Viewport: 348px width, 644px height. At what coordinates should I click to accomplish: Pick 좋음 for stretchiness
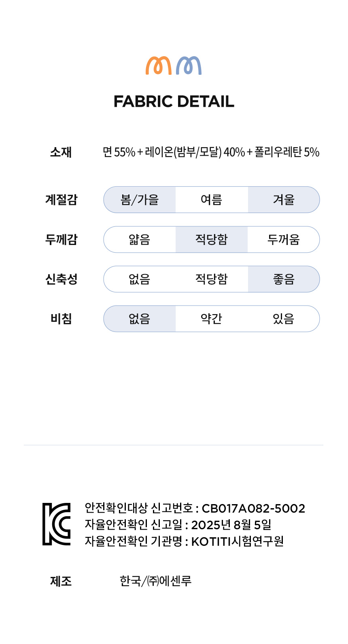pos(284,279)
